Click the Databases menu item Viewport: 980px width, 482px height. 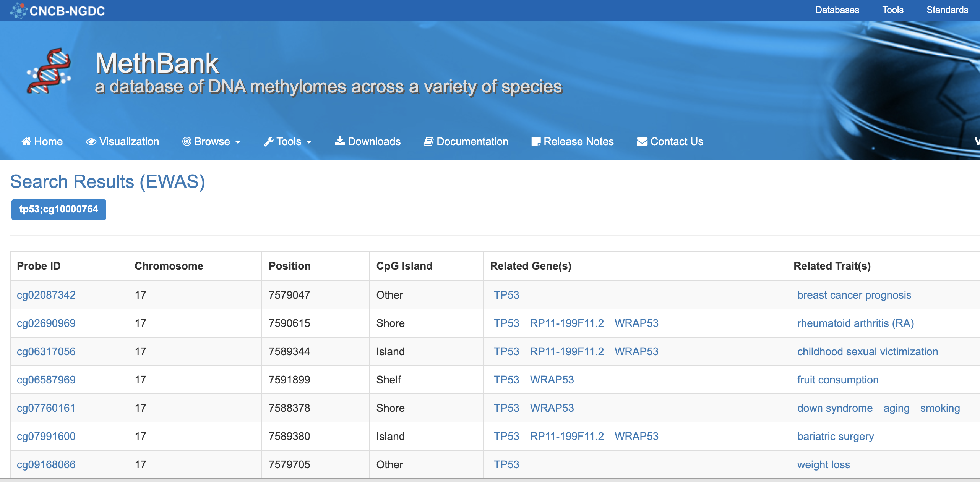pos(835,10)
